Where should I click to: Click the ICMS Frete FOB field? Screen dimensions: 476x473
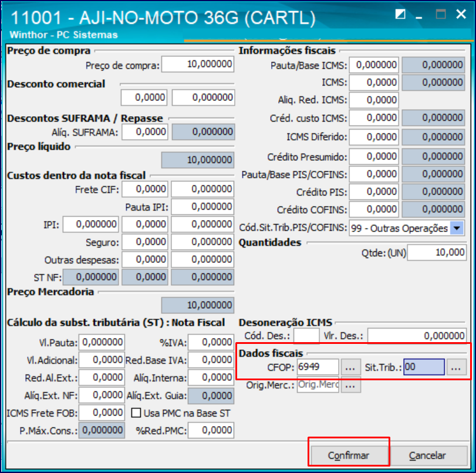102,413
